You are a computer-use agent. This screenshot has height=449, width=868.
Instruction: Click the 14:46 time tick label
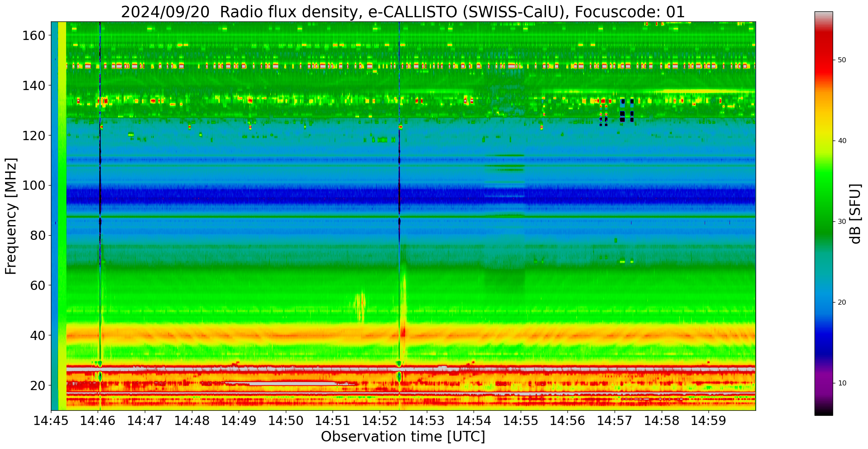click(99, 420)
